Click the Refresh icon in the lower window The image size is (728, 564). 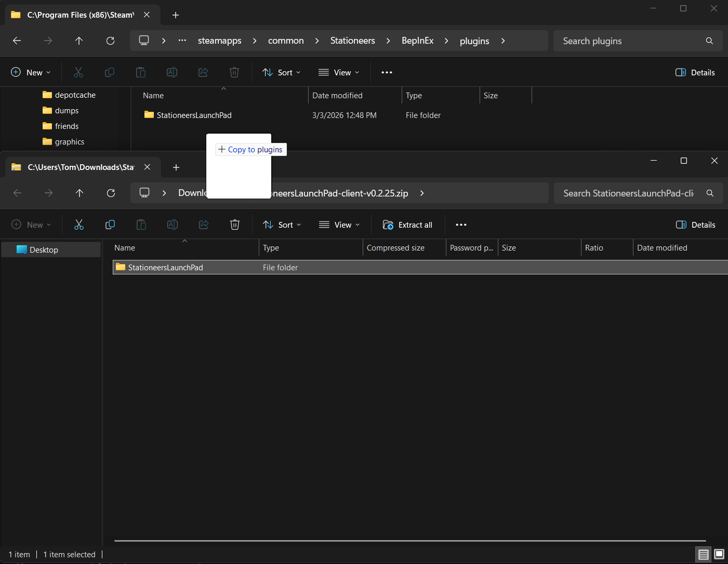coord(111,193)
